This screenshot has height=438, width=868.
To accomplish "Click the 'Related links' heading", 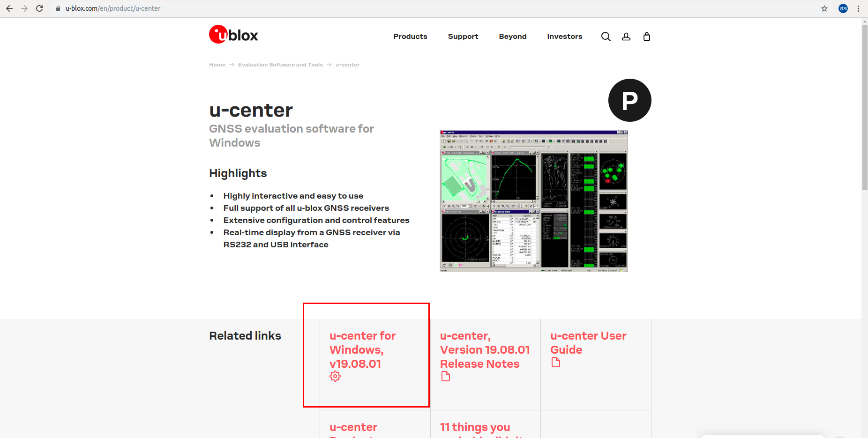I will [245, 336].
